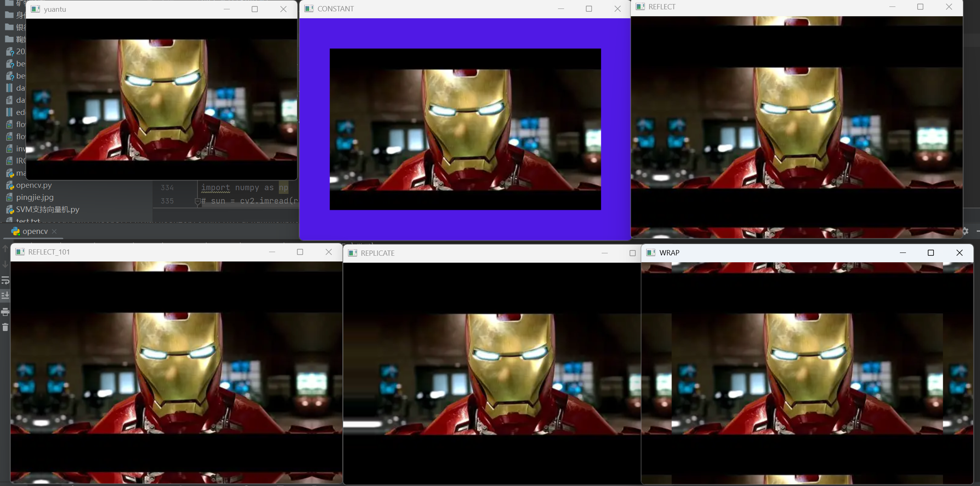Click the up arrow in run toolbar
Image resolution: width=980 pixels, height=486 pixels.
point(5,249)
